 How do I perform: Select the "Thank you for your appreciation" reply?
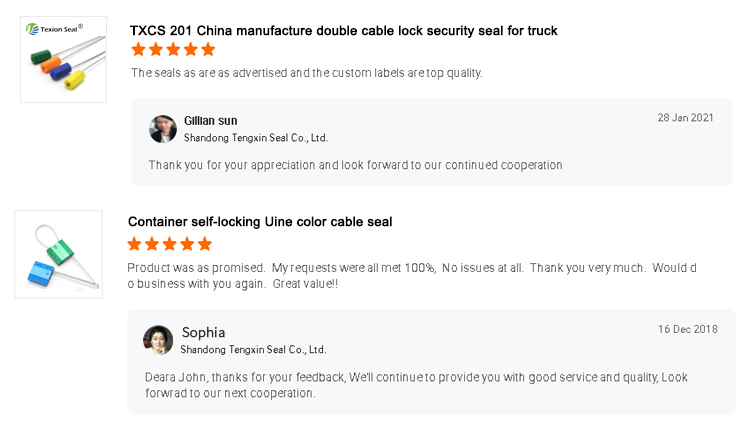point(355,165)
